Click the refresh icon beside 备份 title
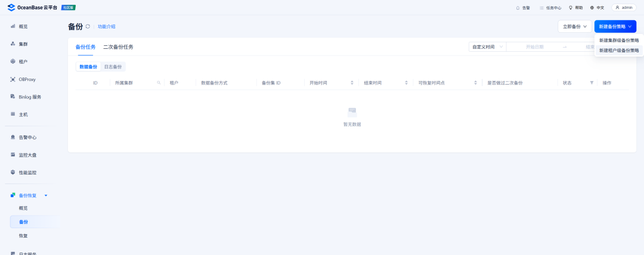This screenshot has height=255, width=644. pos(88,27)
